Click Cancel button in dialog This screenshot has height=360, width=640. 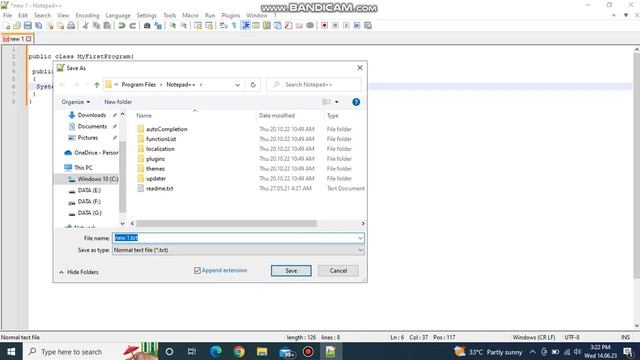pyautogui.click(x=338, y=271)
